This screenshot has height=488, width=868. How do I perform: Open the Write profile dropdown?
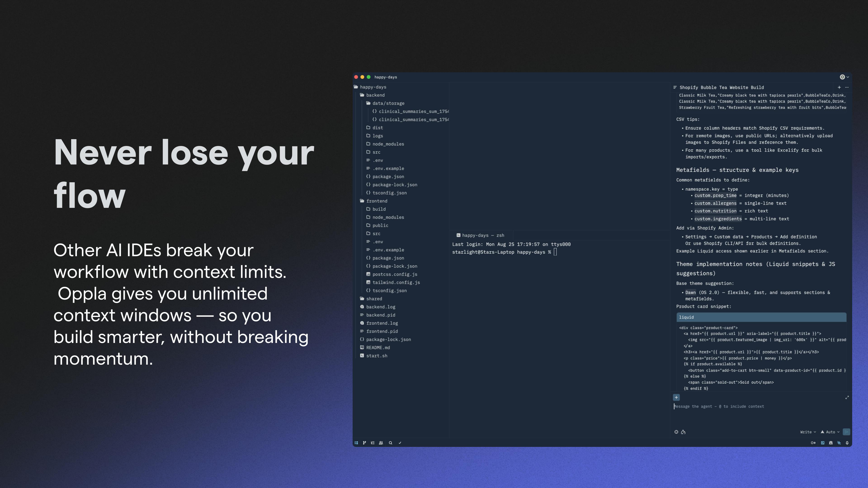point(808,432)
